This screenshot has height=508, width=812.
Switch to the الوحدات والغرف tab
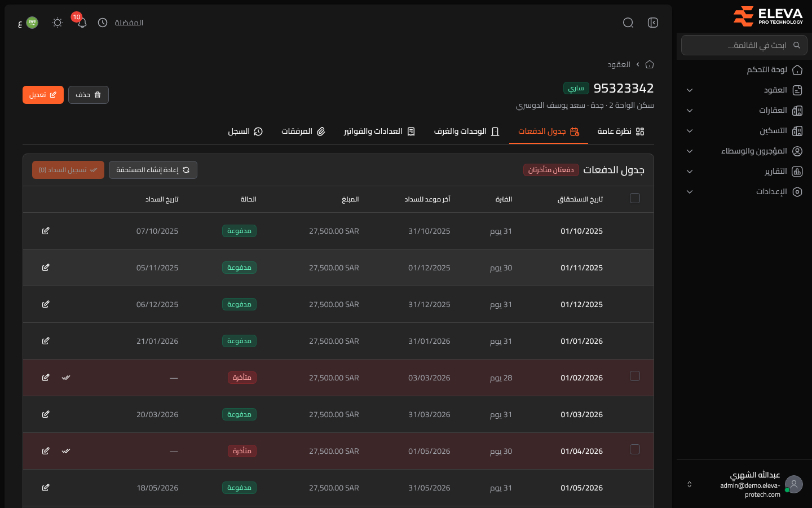click(467, 132)
